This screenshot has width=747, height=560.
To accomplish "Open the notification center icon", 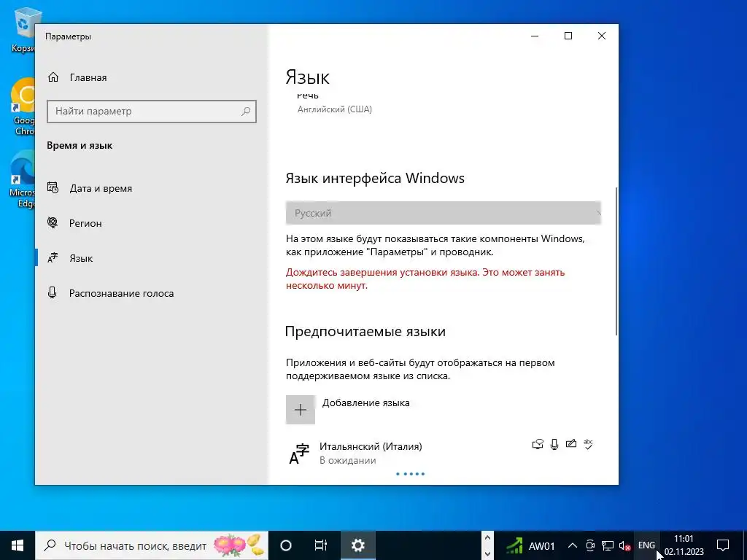I will coord(723,545).
